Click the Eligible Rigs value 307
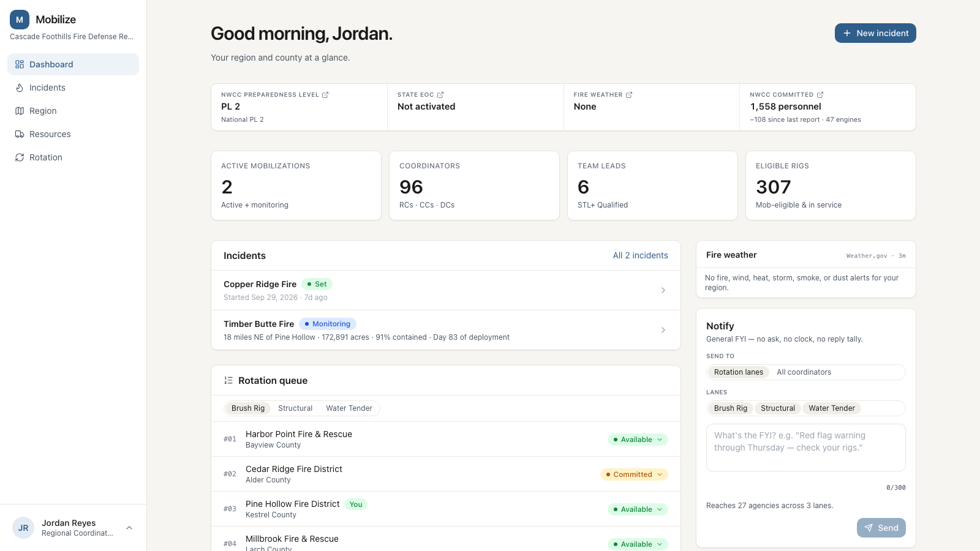Screen dimensions: 980x551 (773, 187)
